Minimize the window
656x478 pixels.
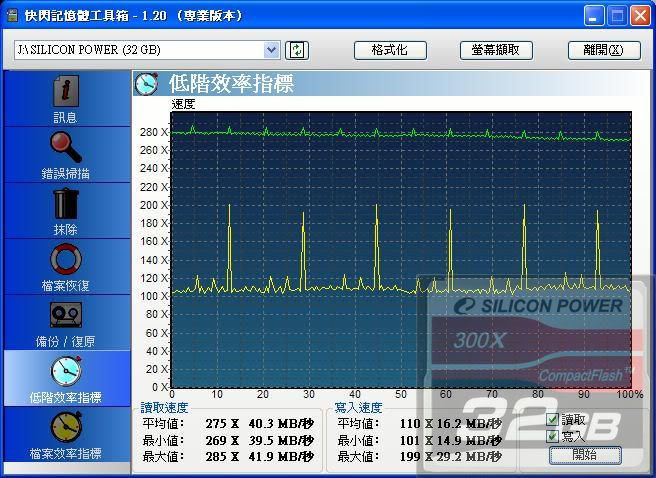594,16
